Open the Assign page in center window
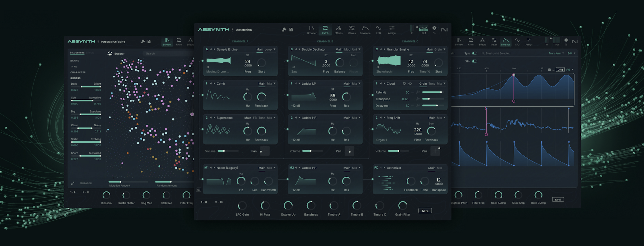This screenshot has width=644, height=246. (392, 30)
